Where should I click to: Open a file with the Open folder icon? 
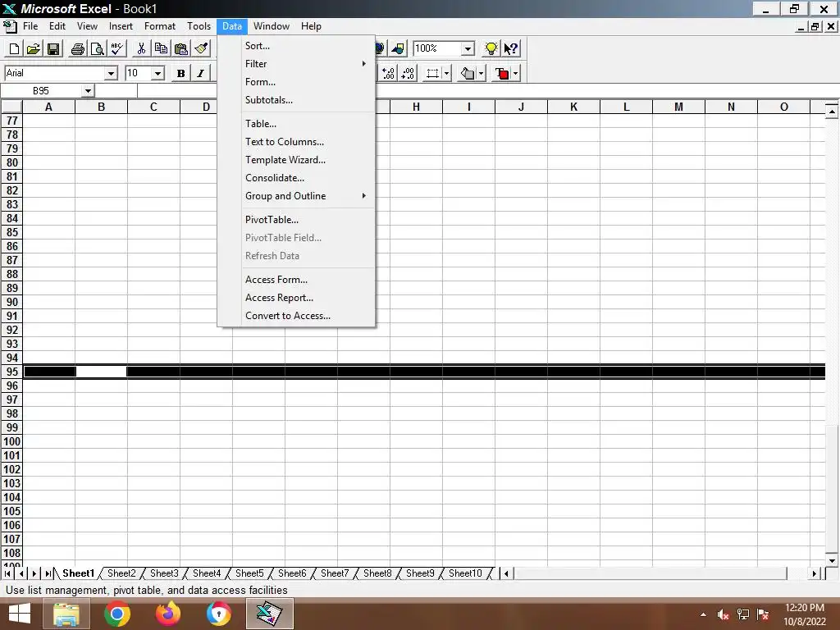(x=33, y=48)
